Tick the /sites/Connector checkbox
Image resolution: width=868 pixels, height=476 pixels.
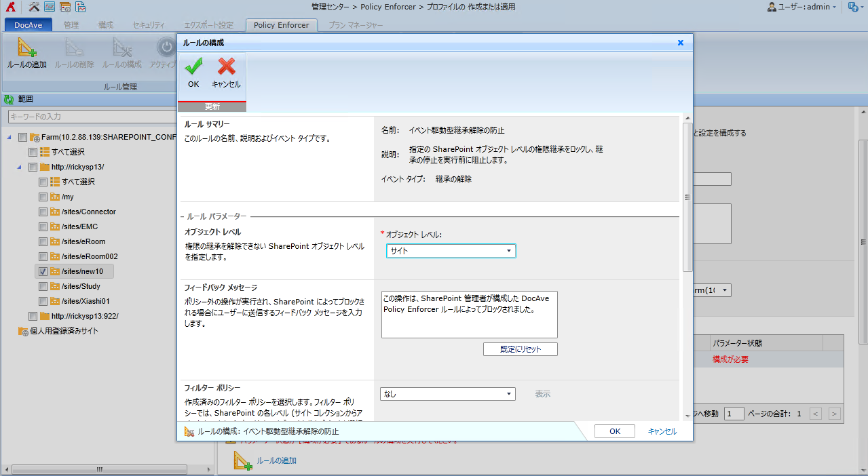pos(43,212)
